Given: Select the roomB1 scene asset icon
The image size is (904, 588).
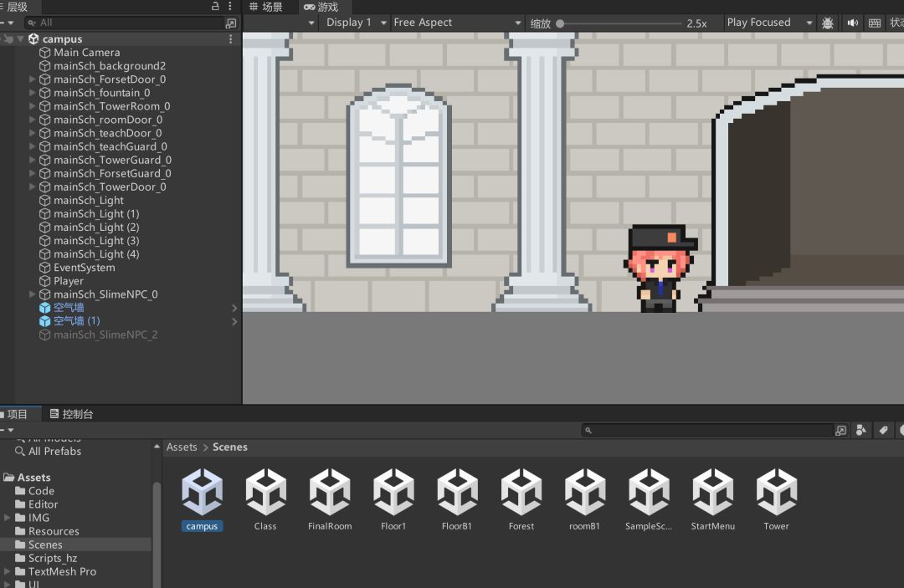Looking at the screenshot, I should (x=585, y=493).
